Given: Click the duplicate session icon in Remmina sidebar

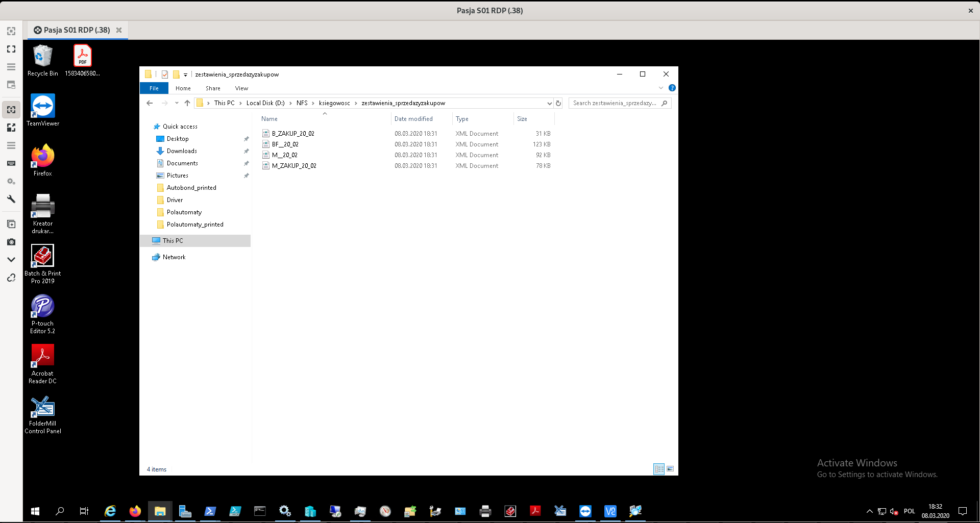Looking at the screenshot, I should tap(11, 224).
